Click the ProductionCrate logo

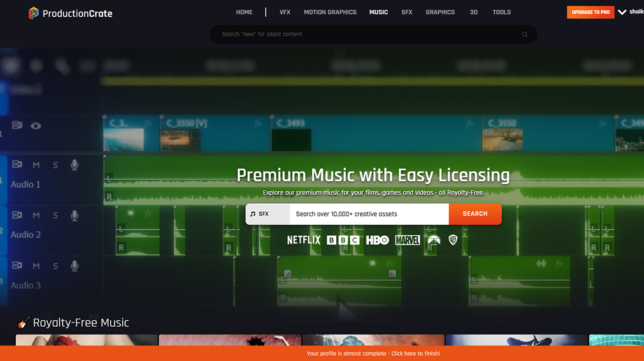(x=70, y=13)
